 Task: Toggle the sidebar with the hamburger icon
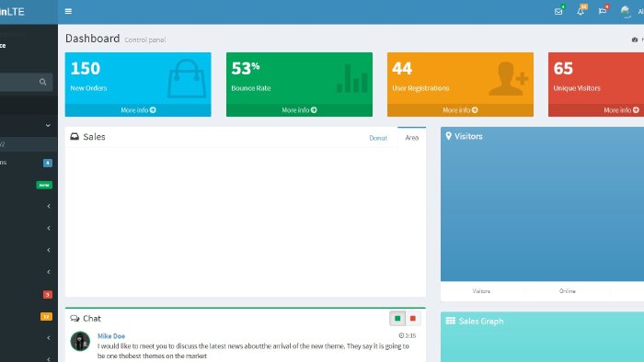[68, 11]
